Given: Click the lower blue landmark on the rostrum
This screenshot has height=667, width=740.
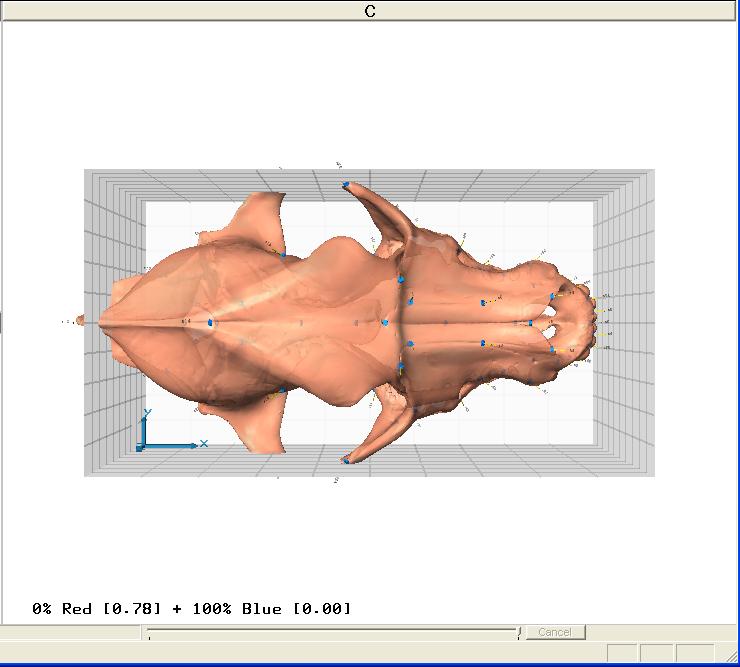Looking at the screenshot, I should [x=482, y=343].
